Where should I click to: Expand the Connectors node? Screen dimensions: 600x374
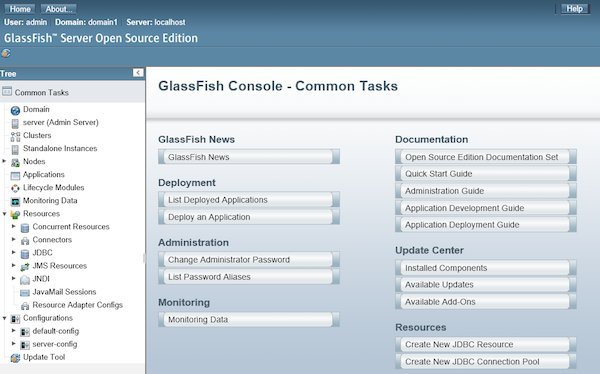tap(13, 239)
